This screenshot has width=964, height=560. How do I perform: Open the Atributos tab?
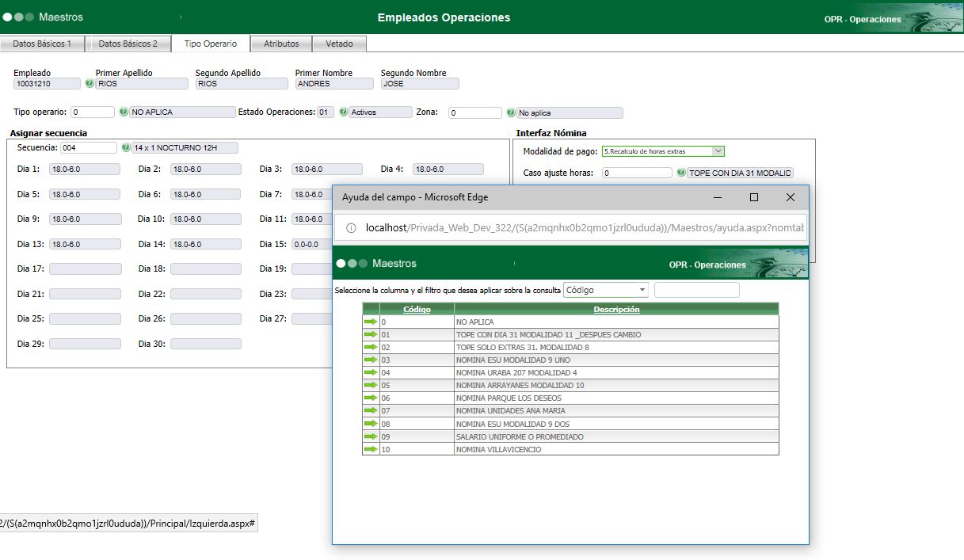(281, 44)
